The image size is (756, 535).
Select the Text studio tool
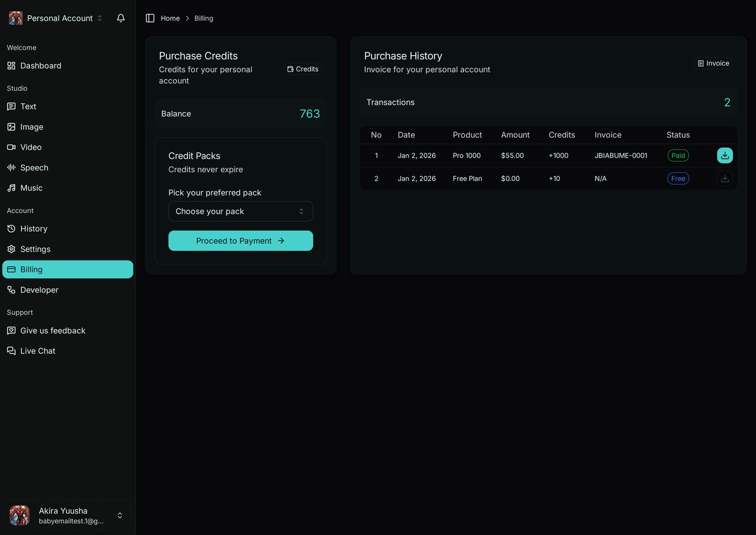28,106
